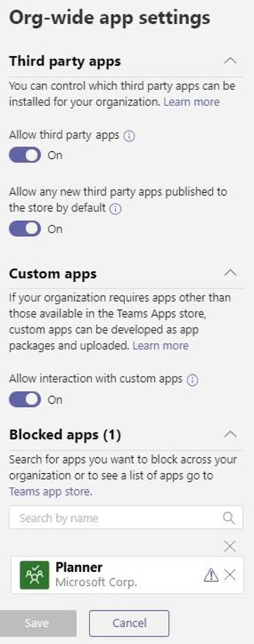Click the warning triangle on Planner row
The width and height of the screenshot is (254, 644).
[x=211, y=575]
